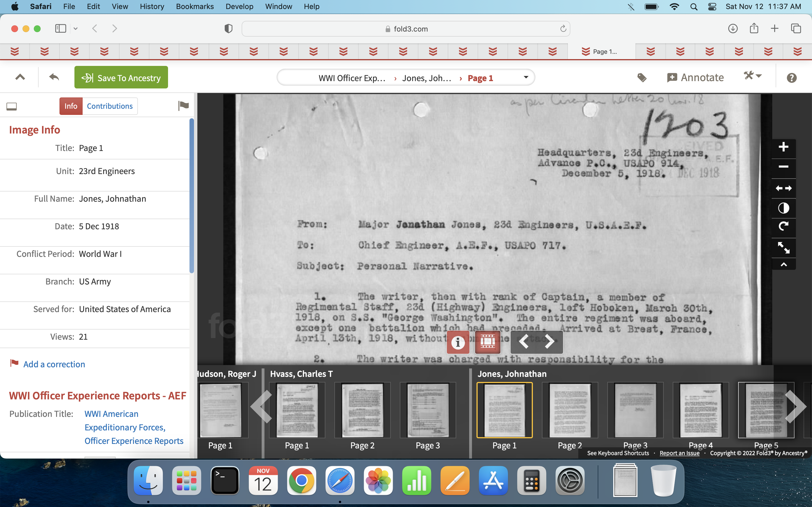812x507 pixels.
Task: Toggle the filmstrip viewer button
Action: (x=487, y=342)
